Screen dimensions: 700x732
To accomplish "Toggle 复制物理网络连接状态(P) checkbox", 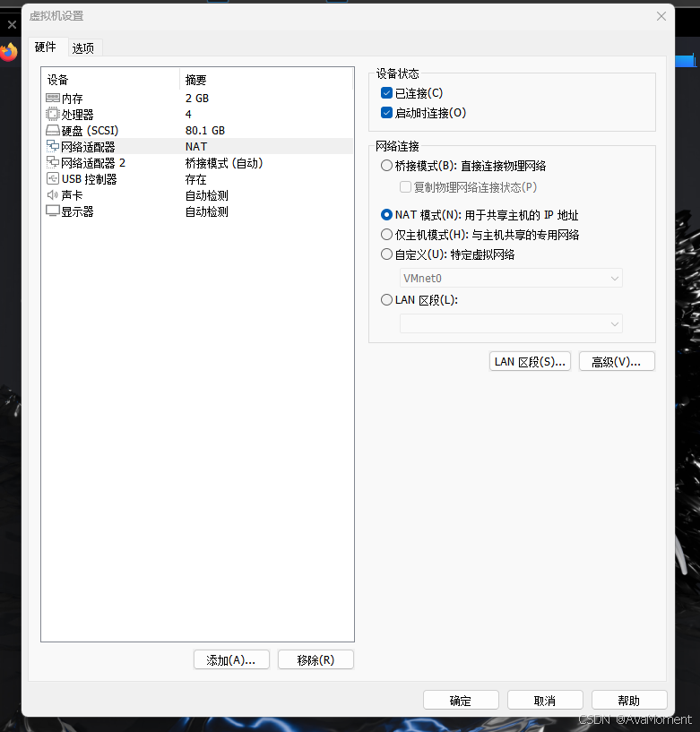I will [x=405, y=187].
